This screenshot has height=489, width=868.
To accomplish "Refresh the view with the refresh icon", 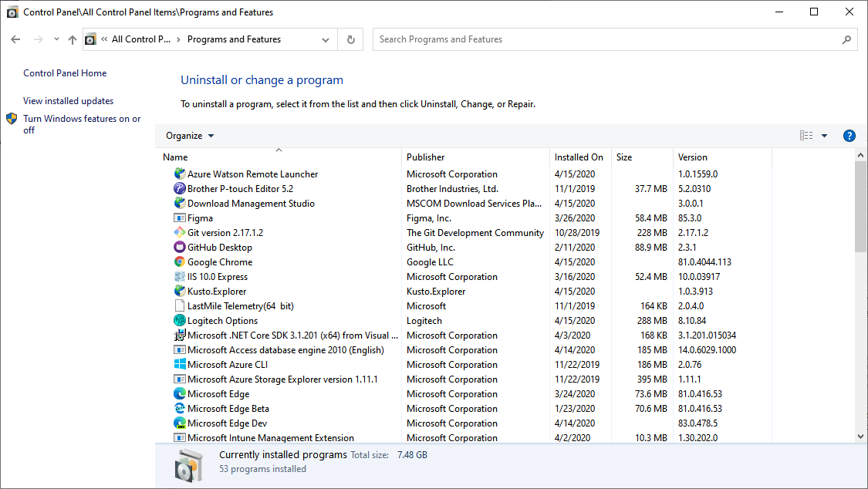I will (350, 39).
